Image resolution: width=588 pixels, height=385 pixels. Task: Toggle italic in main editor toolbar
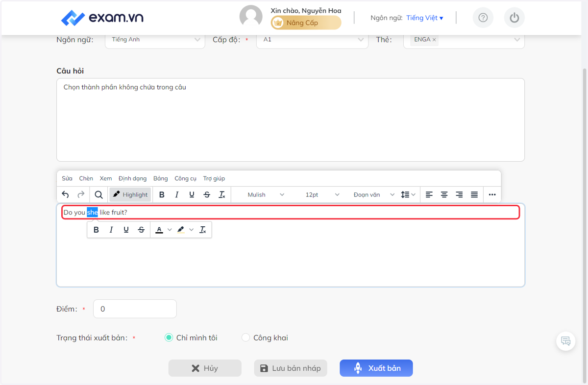coord(177,194)
